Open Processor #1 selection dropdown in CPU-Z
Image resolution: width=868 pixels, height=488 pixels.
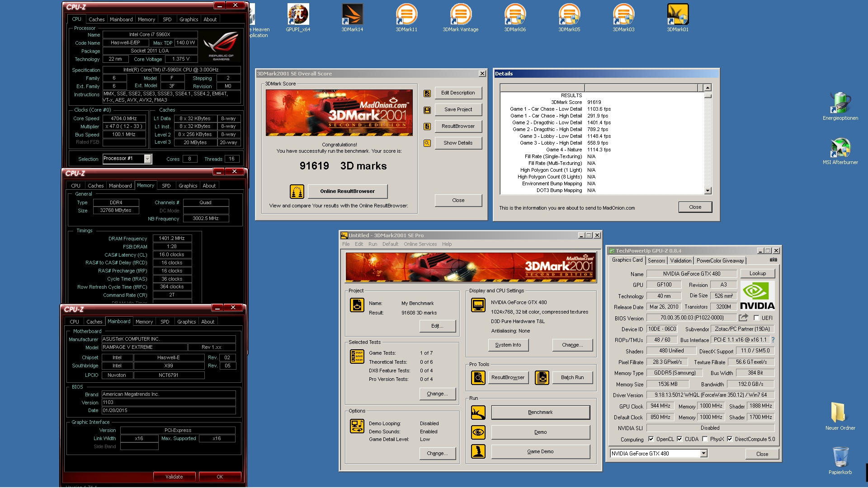147,159
